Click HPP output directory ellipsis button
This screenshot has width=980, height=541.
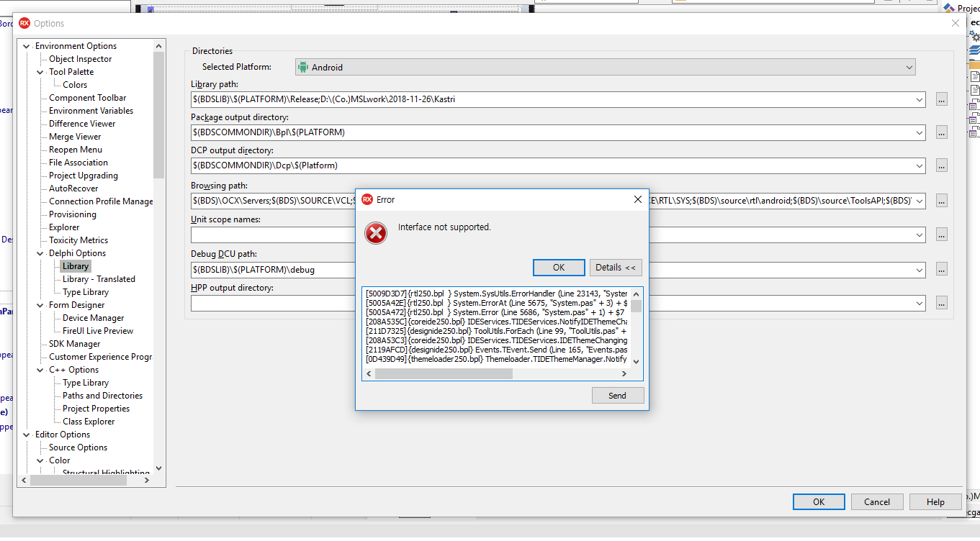point(942,304)
